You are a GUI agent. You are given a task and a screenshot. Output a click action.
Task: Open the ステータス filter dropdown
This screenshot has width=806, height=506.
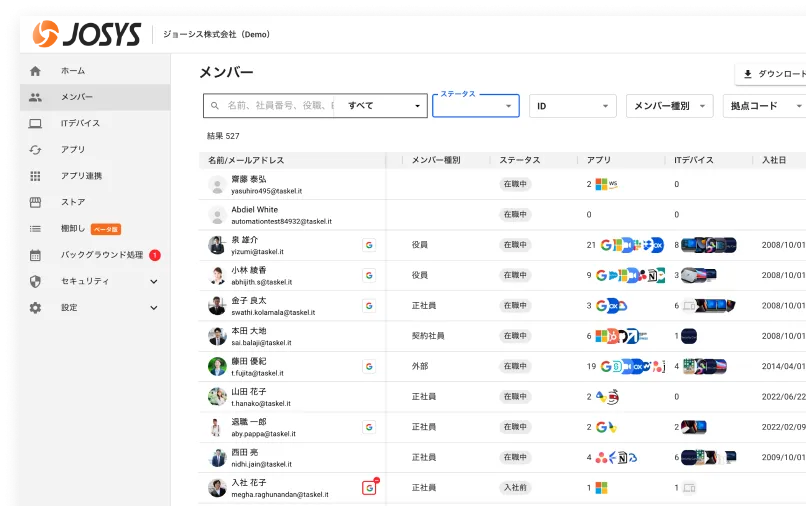[x=475, y=105]
